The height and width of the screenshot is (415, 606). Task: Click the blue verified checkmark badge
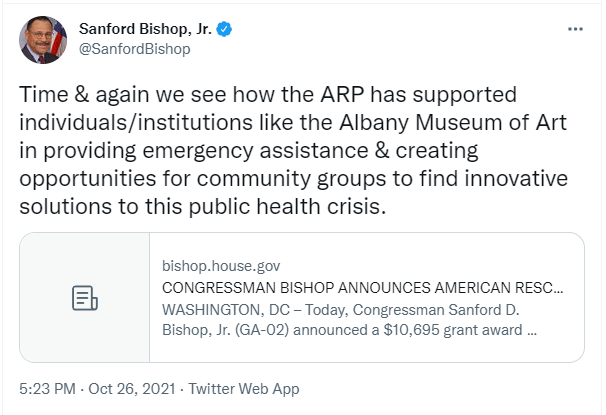225,30
